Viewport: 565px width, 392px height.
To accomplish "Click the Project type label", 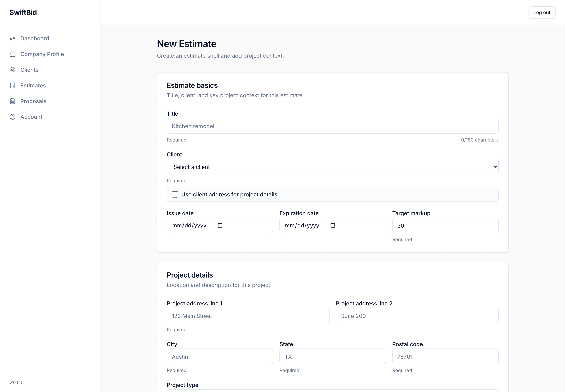I will coord(182,385).
